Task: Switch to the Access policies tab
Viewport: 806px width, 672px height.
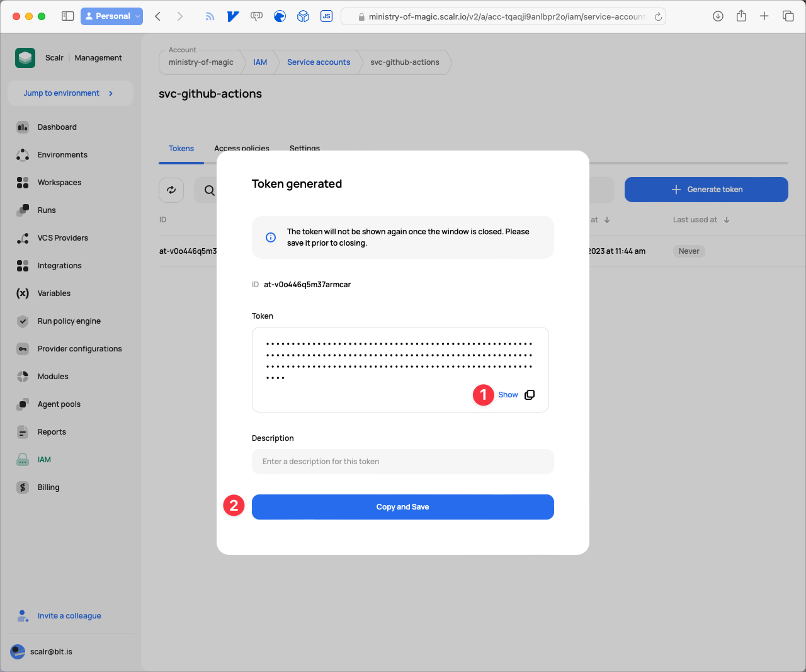Action: click(x=242, y=148)
